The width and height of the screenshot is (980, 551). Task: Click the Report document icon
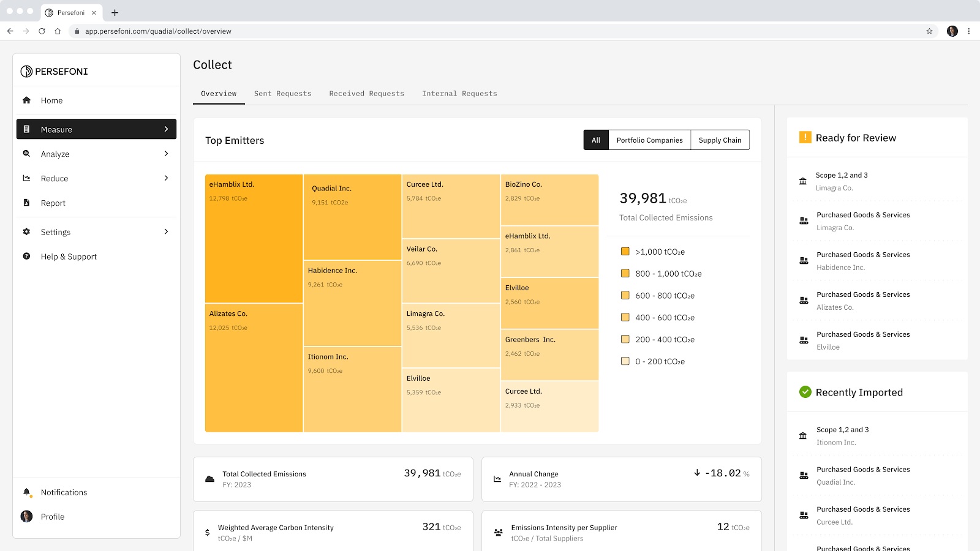pos(26,203)
